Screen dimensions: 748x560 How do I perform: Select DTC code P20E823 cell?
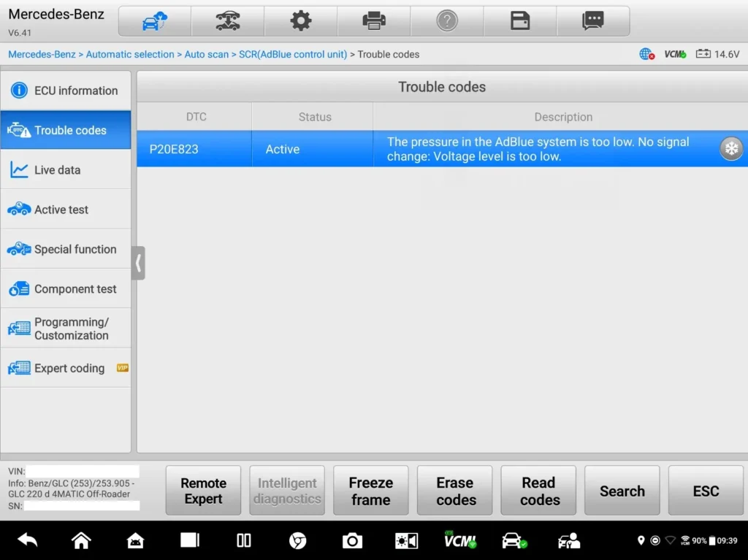(x=194, y=149)
